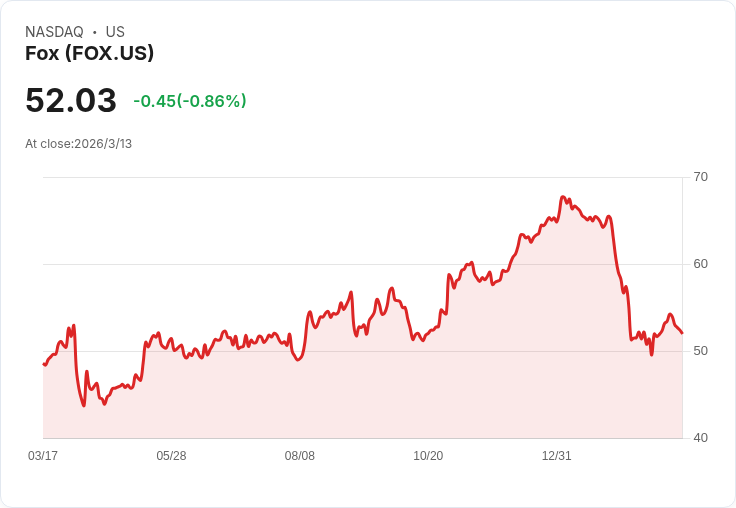Click the Fox (FOX.US) stock title
This screenshot has width=736, height=508.
pos(89,54)
